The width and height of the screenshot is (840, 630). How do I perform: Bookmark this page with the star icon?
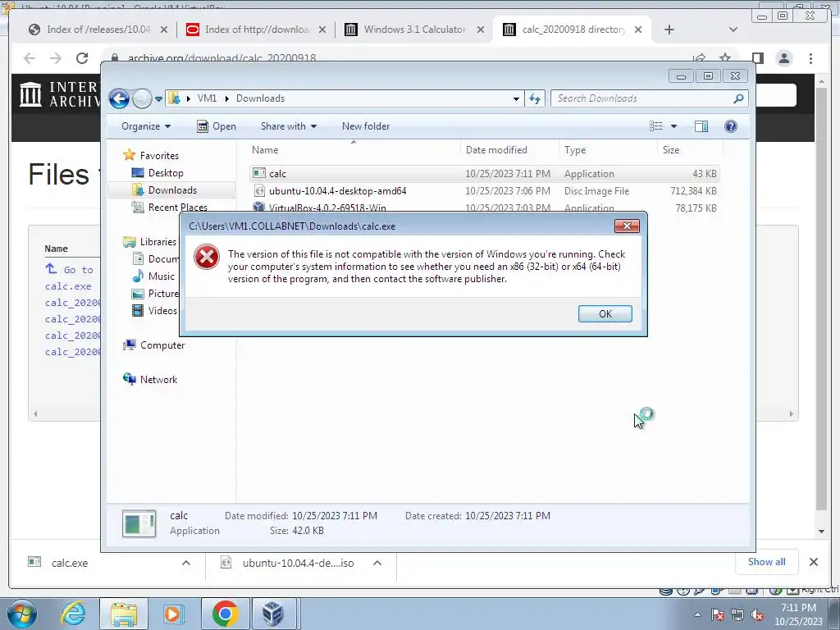(x=725, y=58)
